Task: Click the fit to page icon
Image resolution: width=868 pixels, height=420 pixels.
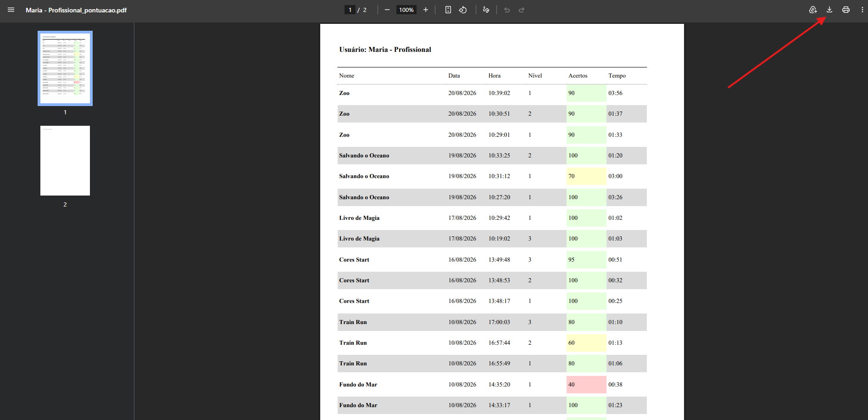Action: click(448, 10)
